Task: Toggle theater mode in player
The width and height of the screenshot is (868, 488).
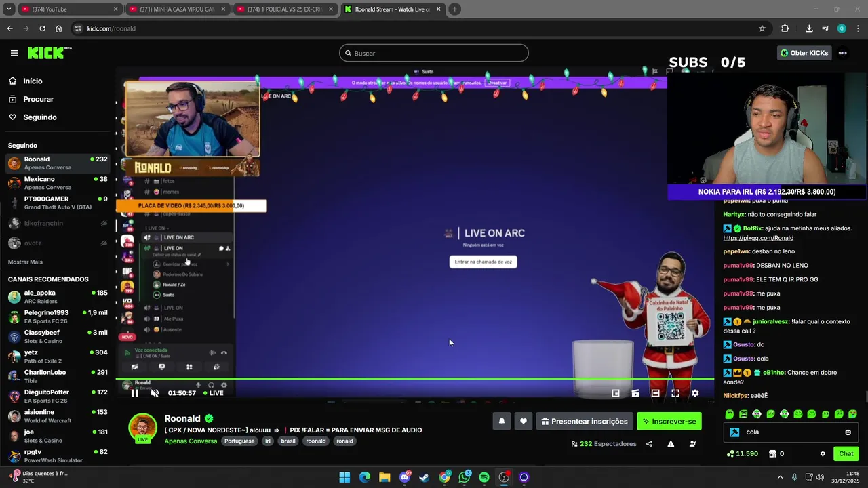Action: pos(655,393)
